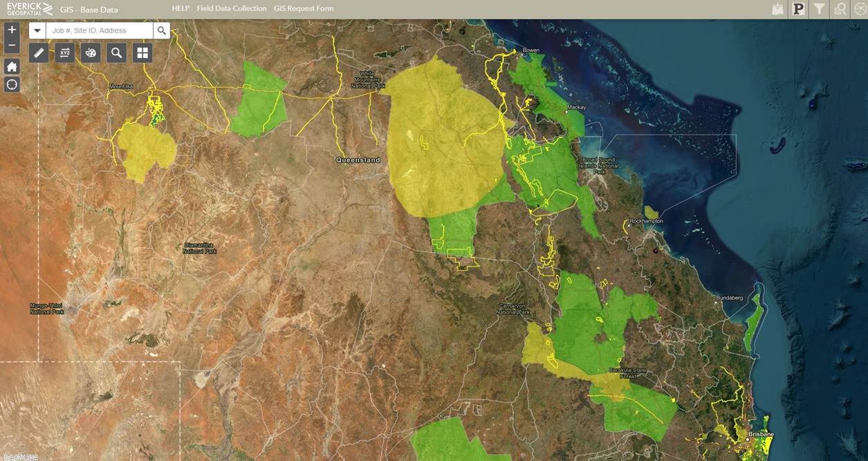Zoom out with the minus button

pyautogui.click(x=12, y=46)
